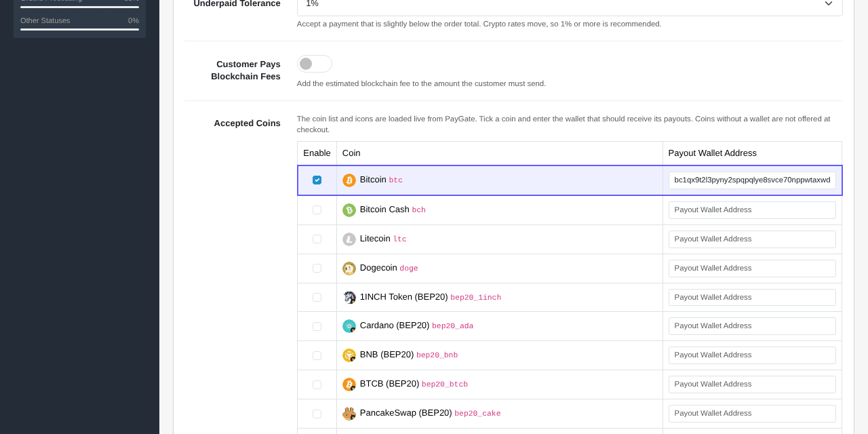Enable the BTCB (BEP20) checkbox

[x=317, y=385]
